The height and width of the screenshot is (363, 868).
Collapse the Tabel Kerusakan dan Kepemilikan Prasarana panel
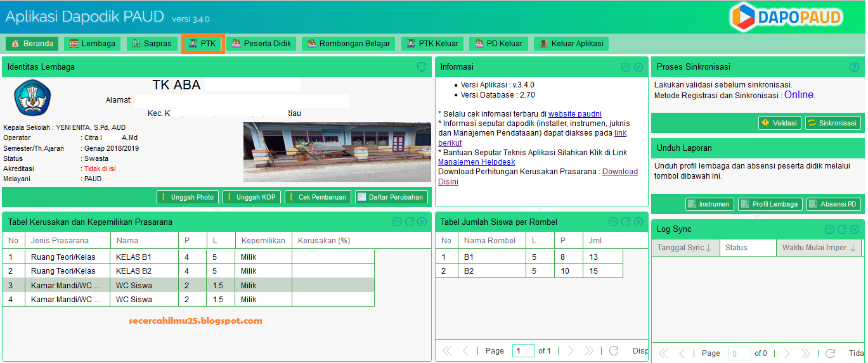tap(397, 222)
